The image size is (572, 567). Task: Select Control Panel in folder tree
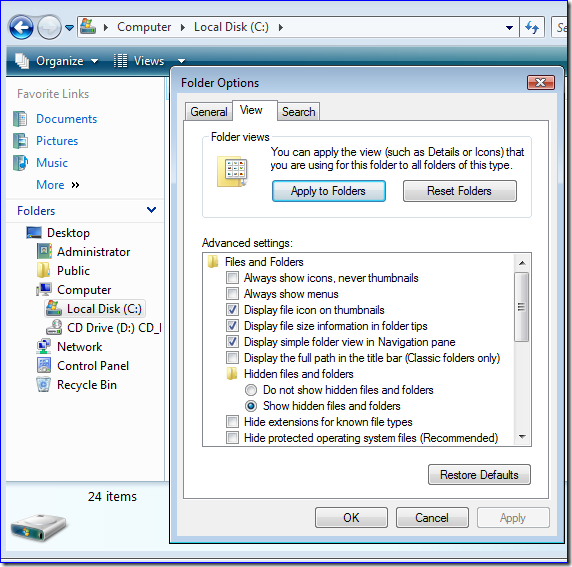(93, 366)
